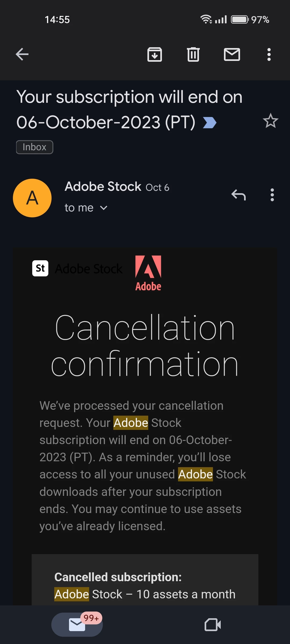
Task: Switch to the Meet video tab
Action: 213,624
